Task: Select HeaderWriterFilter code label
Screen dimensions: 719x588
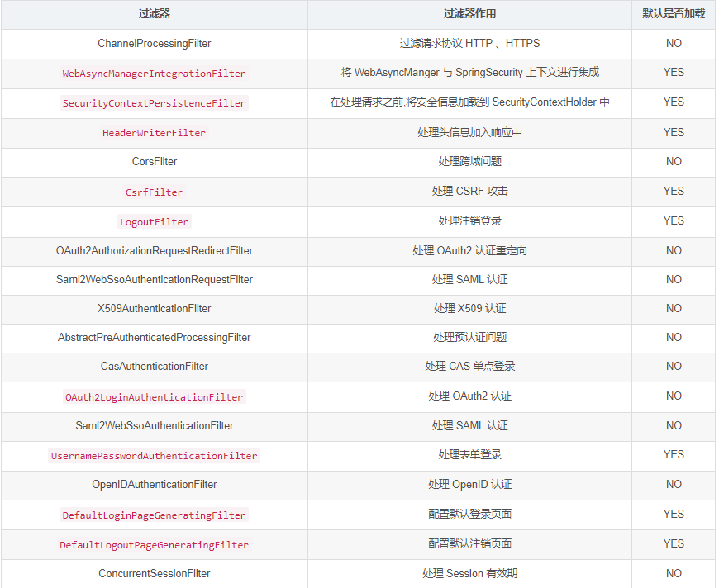Action: pyautogui.click(x=154, y=133)
